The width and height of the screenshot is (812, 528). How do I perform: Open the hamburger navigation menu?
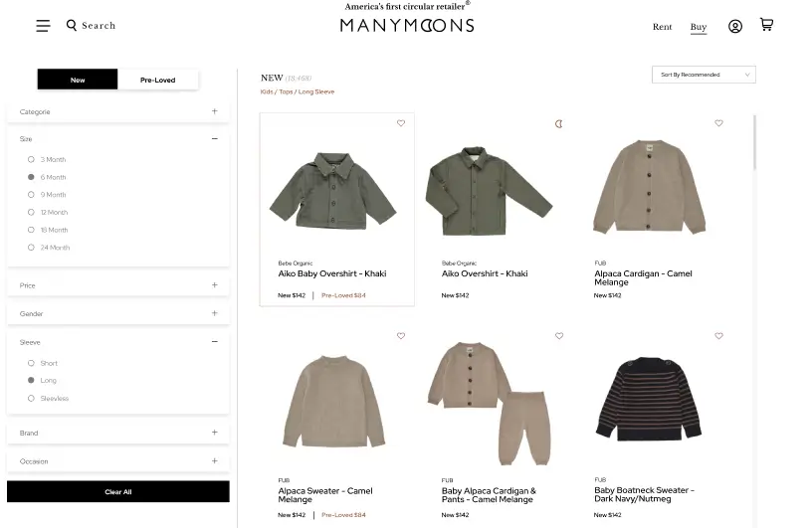point(43,26)
